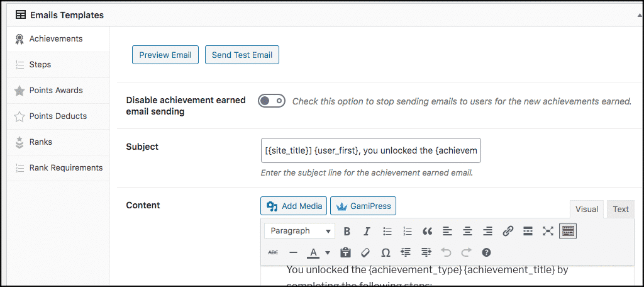Switch to the Text editor tab

click(621, 209)
